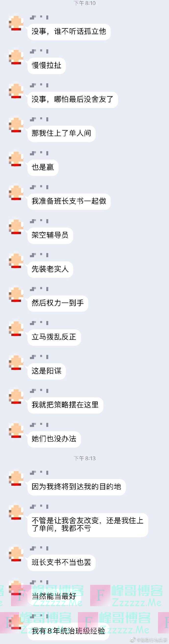The width and height of the screenshot is (169, 644).
Task: Tap avatar beside "我准备班长支书一起做"
Action: 16,193
